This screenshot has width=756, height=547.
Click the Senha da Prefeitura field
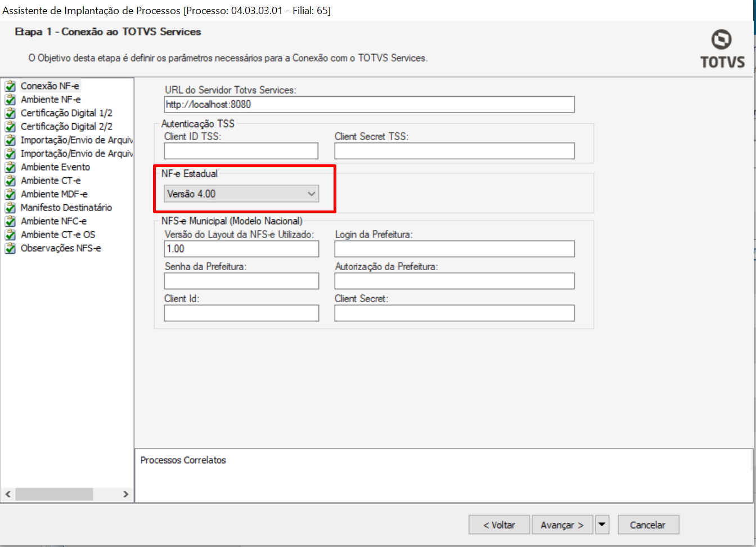click(241, 281)
